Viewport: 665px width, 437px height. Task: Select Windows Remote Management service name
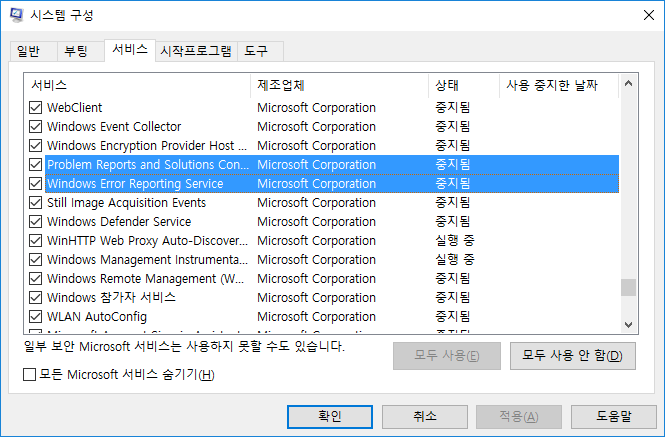[x=145, y=279]
